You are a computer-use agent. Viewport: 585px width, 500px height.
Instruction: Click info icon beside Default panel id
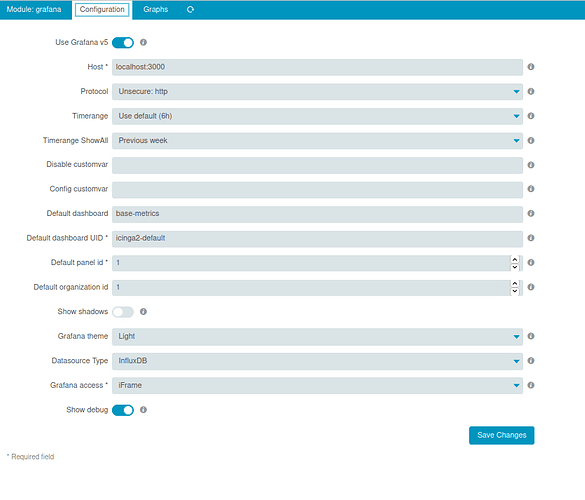(x=531, y=263)
